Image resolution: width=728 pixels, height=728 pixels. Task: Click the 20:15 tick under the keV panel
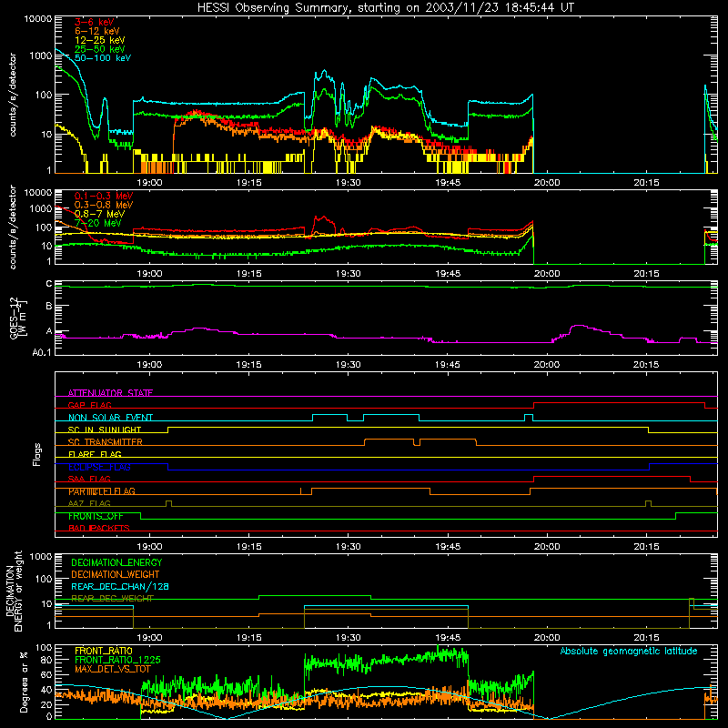click(x=646, y=183)
